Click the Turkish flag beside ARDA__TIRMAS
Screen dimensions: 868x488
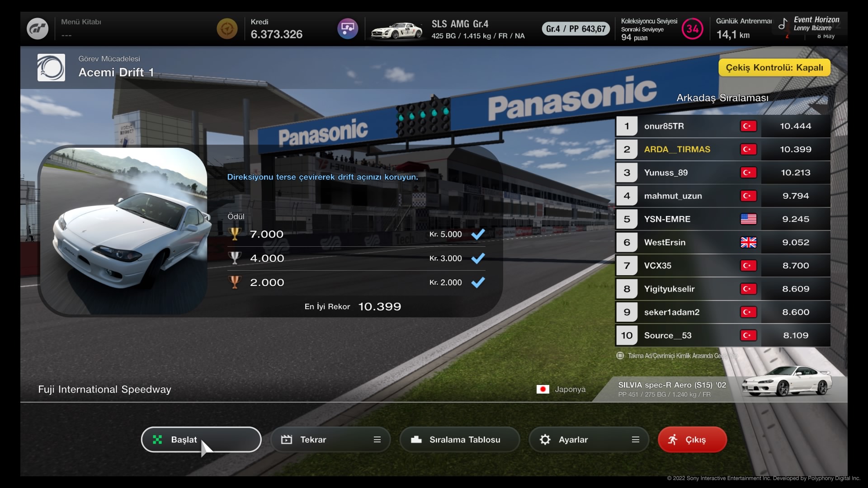coord(748,149)
